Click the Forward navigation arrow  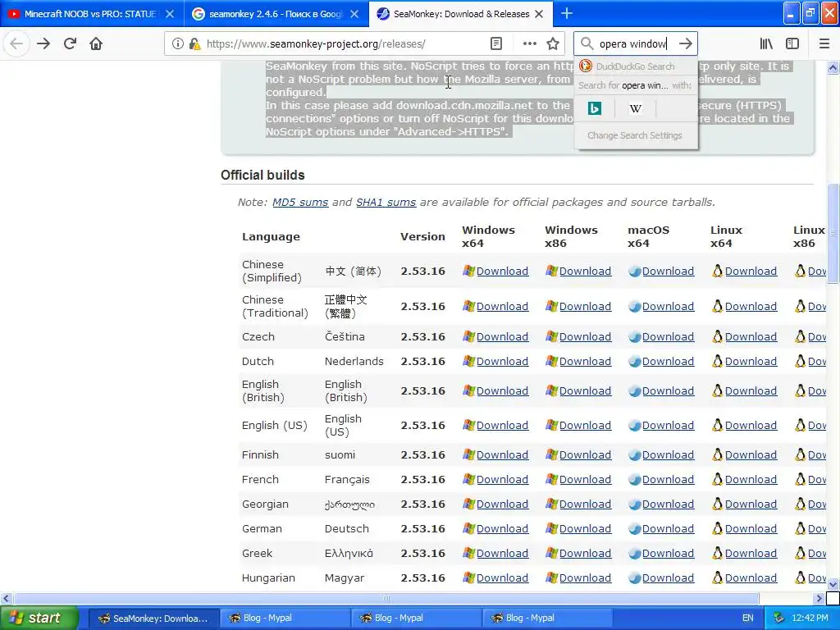tap(43, 43)
